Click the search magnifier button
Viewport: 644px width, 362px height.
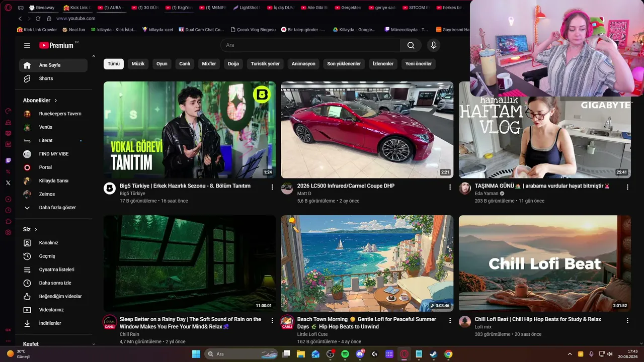411,45
